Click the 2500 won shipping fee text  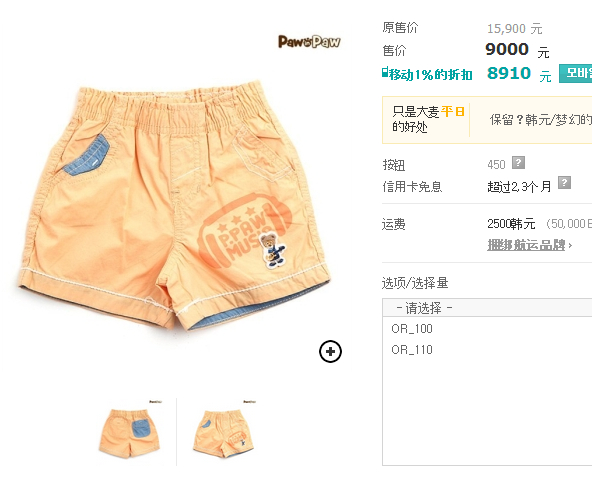pos(511,224)
